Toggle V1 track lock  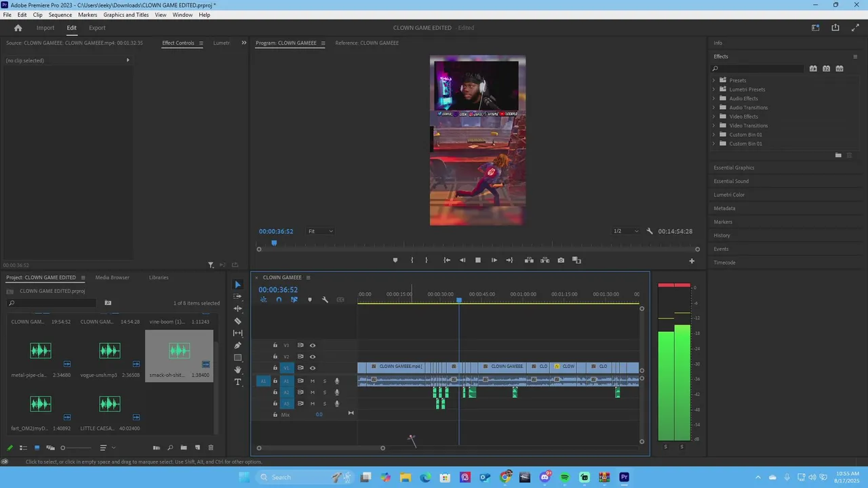click(275, 368)
